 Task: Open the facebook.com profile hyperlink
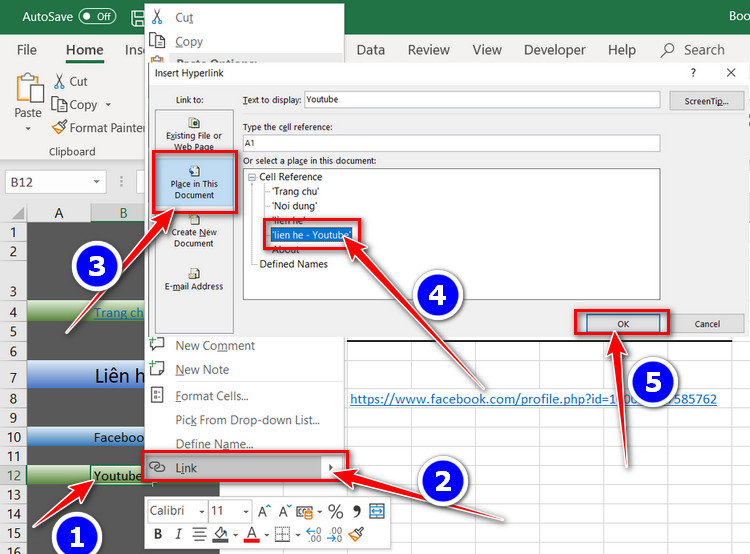tap(533, 399)
